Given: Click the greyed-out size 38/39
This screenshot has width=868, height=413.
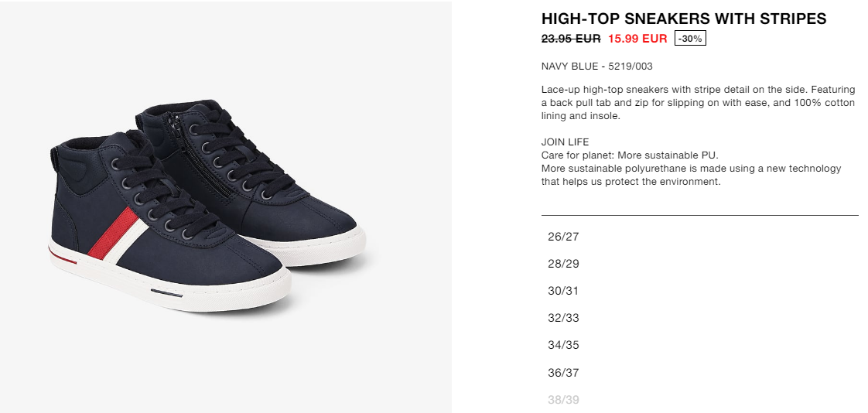Looking at the screenshot, I should (563, 400).
